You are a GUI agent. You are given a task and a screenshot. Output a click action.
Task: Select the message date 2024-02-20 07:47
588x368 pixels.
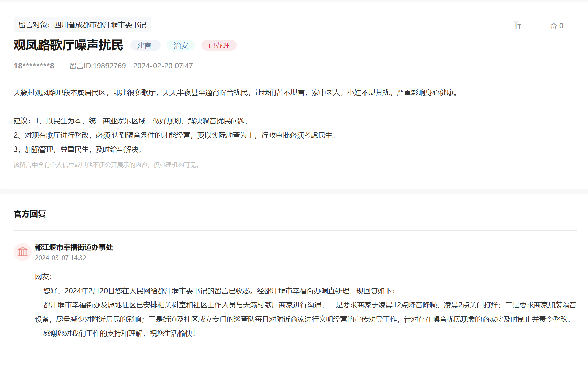click(163, 66)
